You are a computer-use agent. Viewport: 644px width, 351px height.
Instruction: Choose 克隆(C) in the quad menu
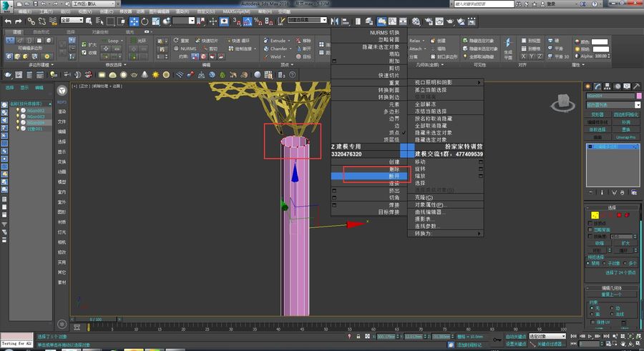point(446,197)
